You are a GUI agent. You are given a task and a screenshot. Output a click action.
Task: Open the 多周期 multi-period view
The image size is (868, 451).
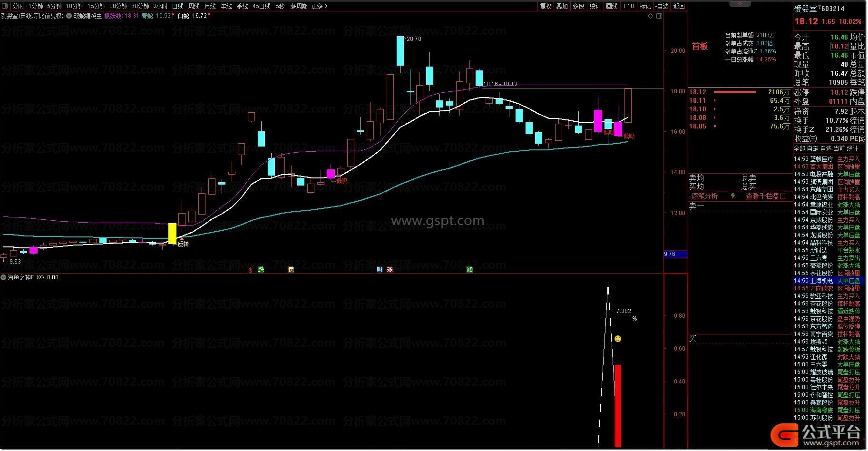299,6
